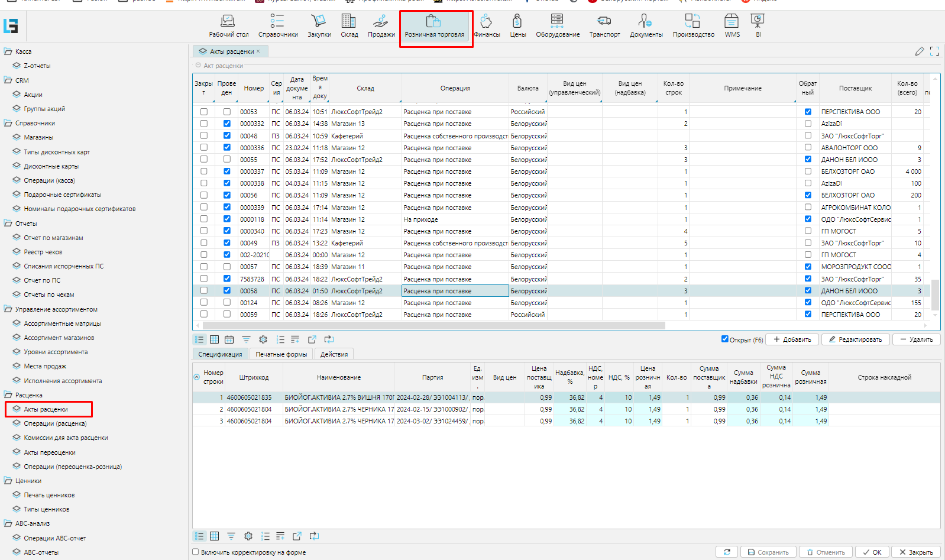The image size is (945, 560).
Task: Toggle Проведен checkbox for document 00053
Action: [x=226, y=112]
